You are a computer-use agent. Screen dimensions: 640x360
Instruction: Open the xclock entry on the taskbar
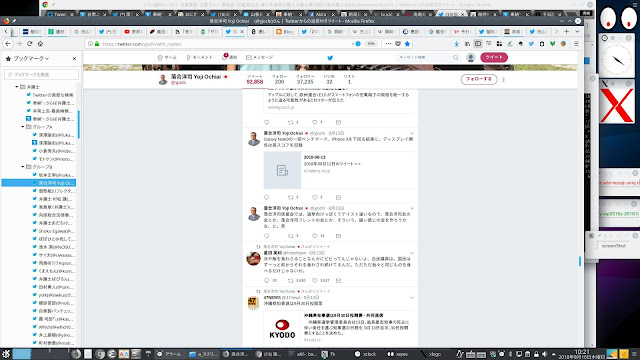(x=365, y=354)
